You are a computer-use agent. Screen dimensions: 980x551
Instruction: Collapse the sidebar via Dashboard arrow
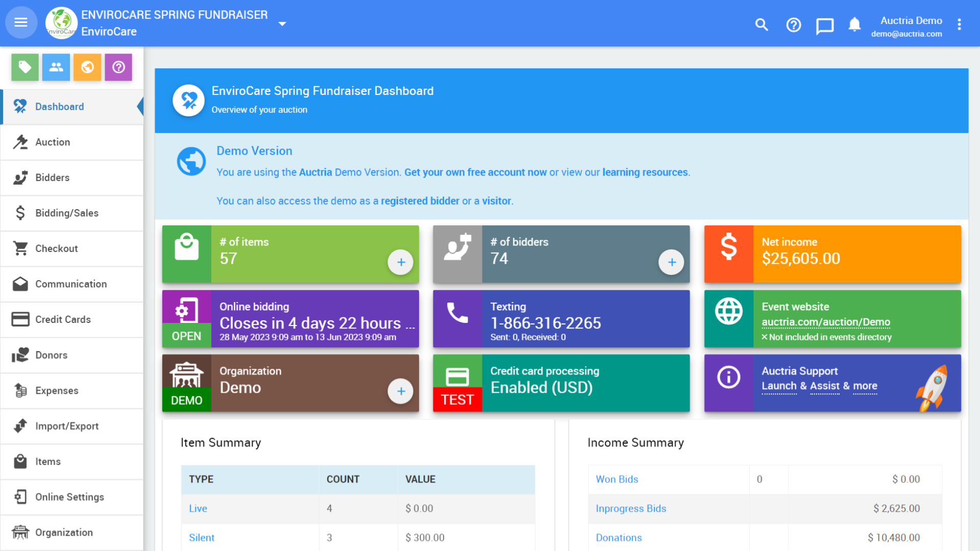pyautogui.click(x=140, y=107)
